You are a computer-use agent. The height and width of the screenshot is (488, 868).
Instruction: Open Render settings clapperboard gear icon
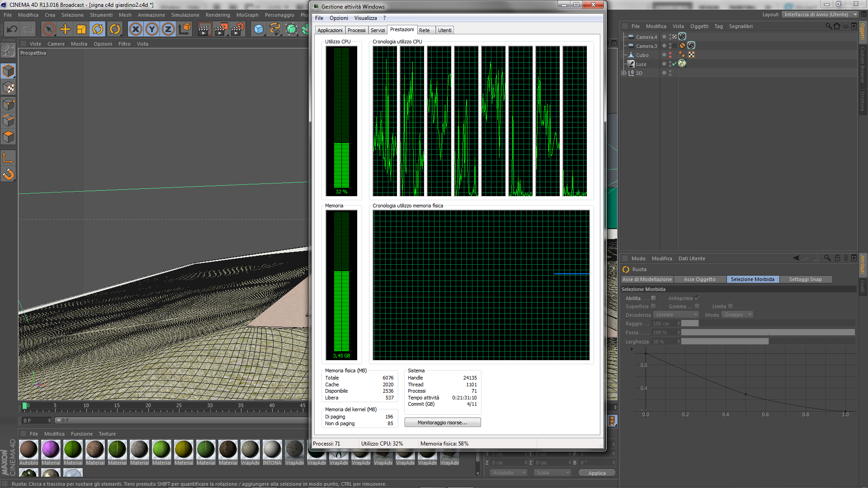[238, 29]
